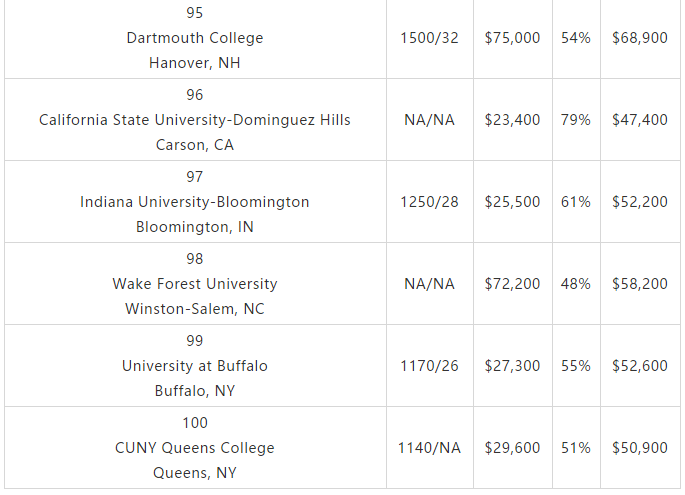
Task: Click the $50,900 salary for Queens College
Action: pyautogui.click(x=640, y=448)
